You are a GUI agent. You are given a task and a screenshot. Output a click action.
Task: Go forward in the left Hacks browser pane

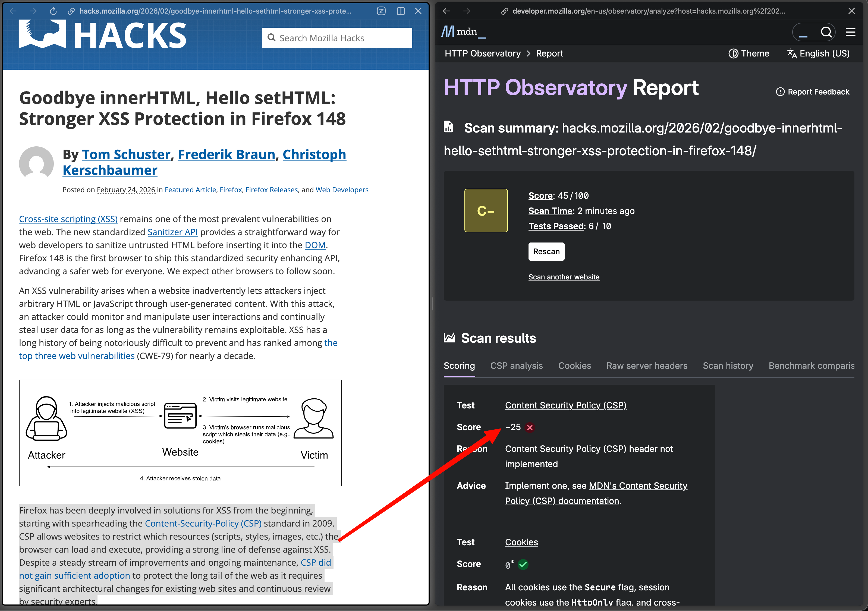[x=33, y=11]
